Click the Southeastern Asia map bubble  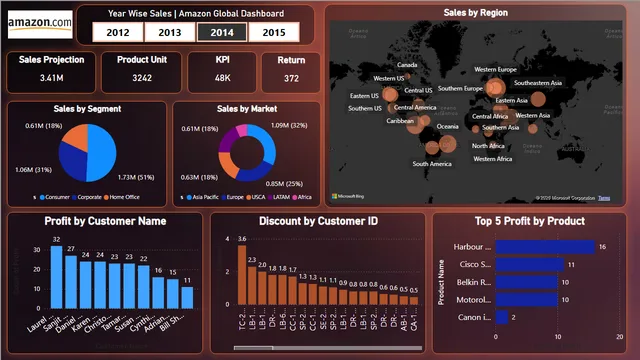click(x=538, y=99)
